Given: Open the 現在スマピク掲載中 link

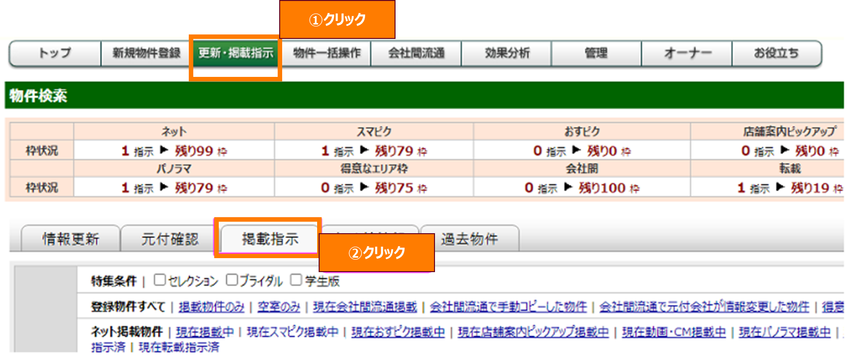Looking at the screenshot, I should (x=292, y=332).
